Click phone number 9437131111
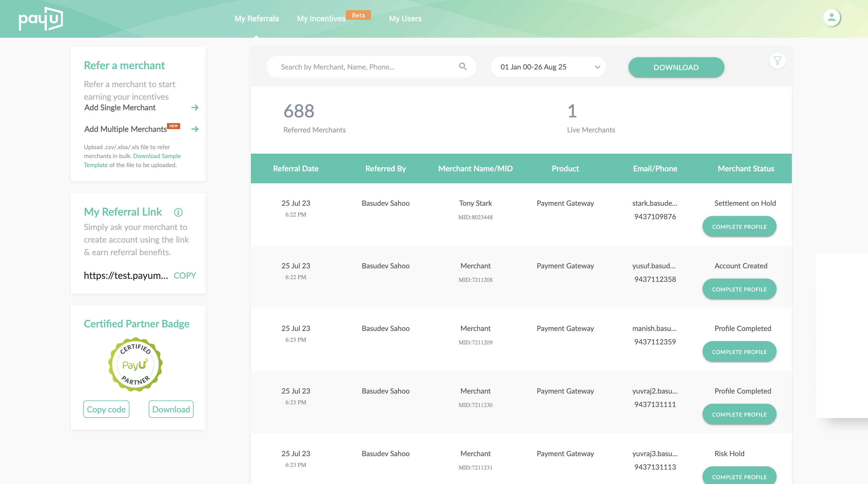Viewport: 868px width, 484px height. [655, 405]
